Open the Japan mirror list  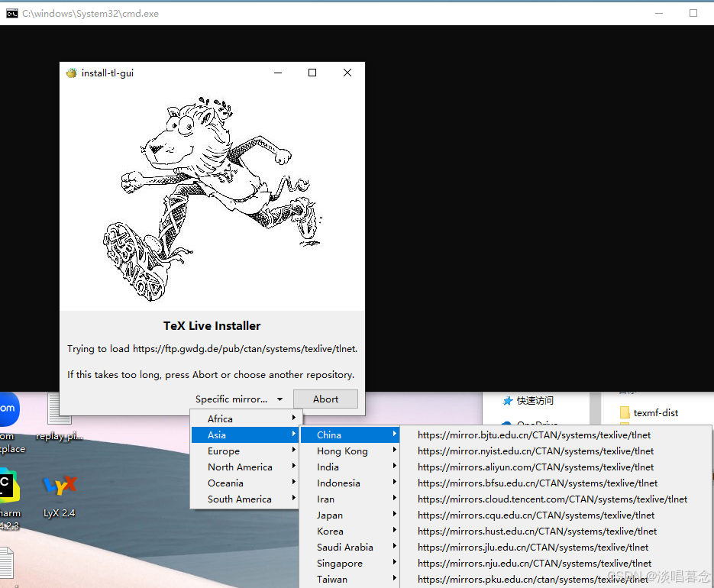click(x=350, y=515)
